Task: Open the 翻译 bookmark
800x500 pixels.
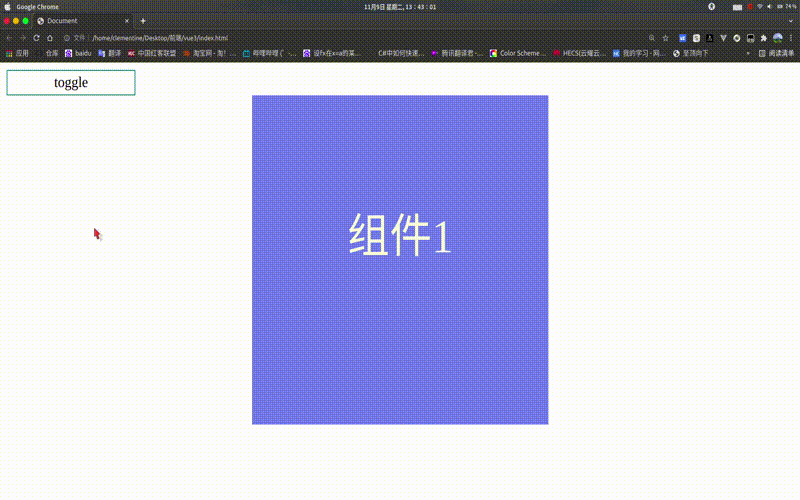Action: pos(110,53)
